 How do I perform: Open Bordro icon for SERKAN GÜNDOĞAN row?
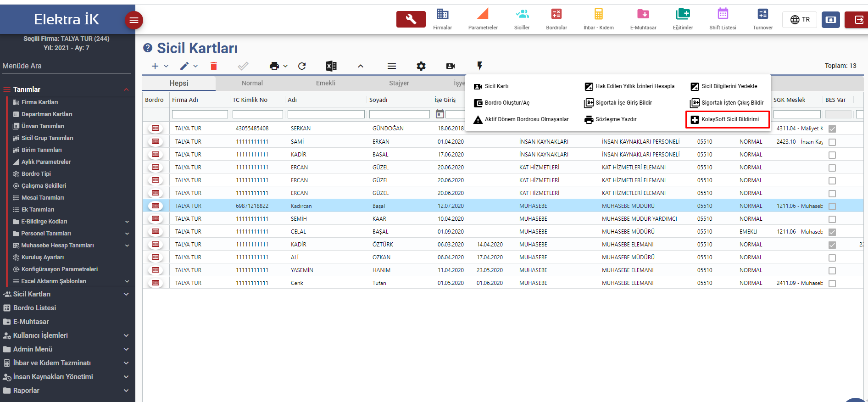[x=156, y=128]
